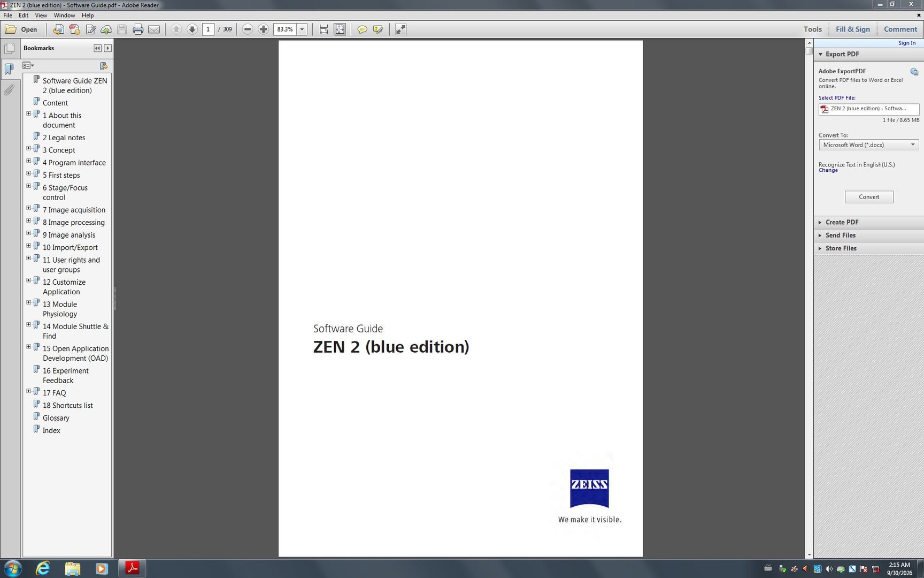Click the Open button in toolbar
The image size is (924, 578).
tap(21, 29)
